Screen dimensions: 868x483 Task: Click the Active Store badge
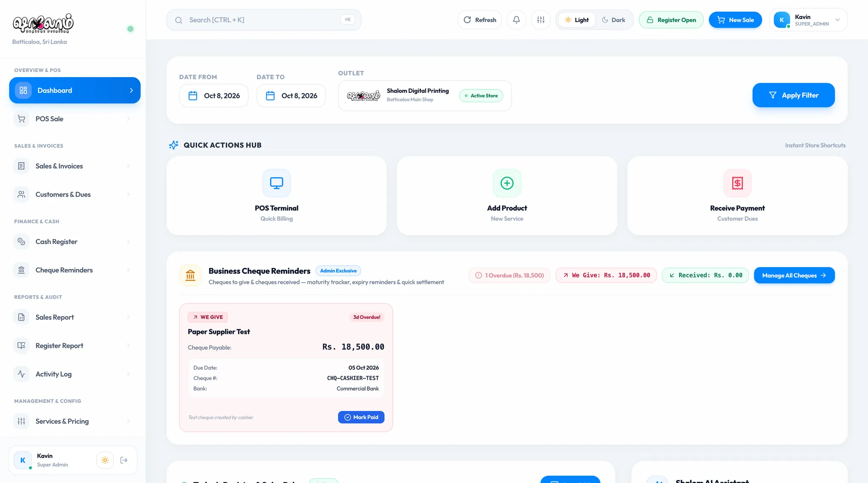click(481, 96)
